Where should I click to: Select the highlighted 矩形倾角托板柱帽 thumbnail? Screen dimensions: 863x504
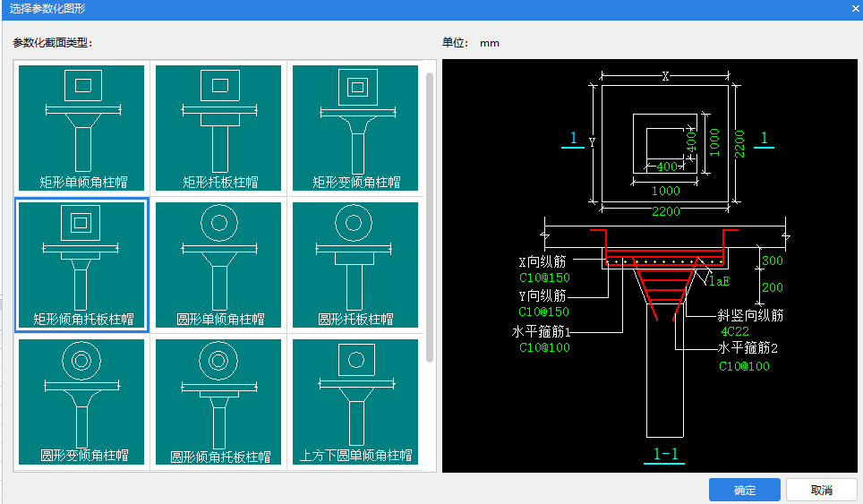[x=81, y=265]
